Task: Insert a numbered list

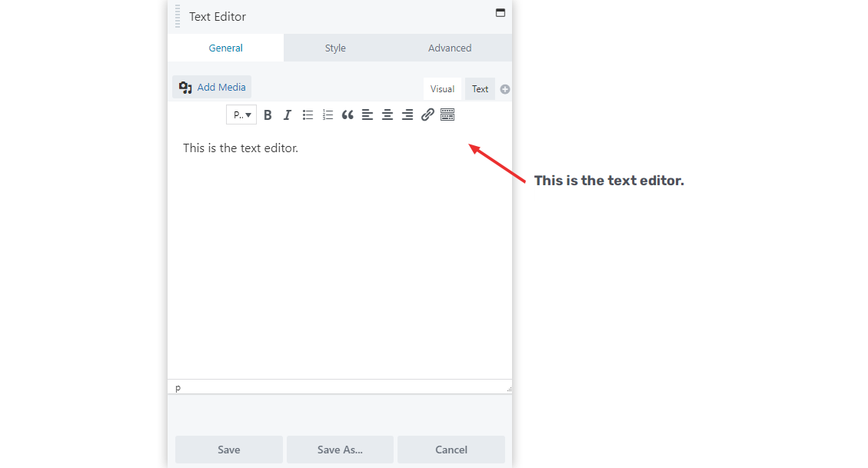Action: [328, 115]
